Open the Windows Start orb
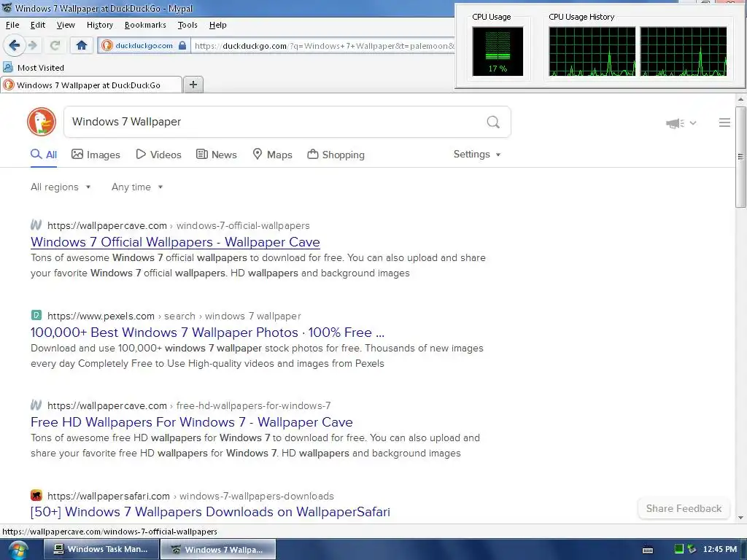The height and width of the screenshot is (560, 747). click(x=18, y=550)
